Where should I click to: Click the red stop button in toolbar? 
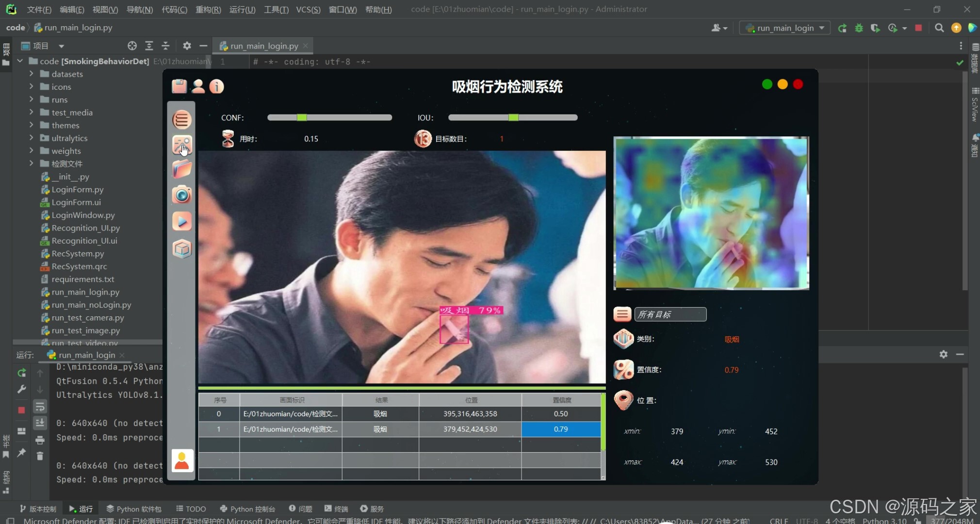coord(918,28)
